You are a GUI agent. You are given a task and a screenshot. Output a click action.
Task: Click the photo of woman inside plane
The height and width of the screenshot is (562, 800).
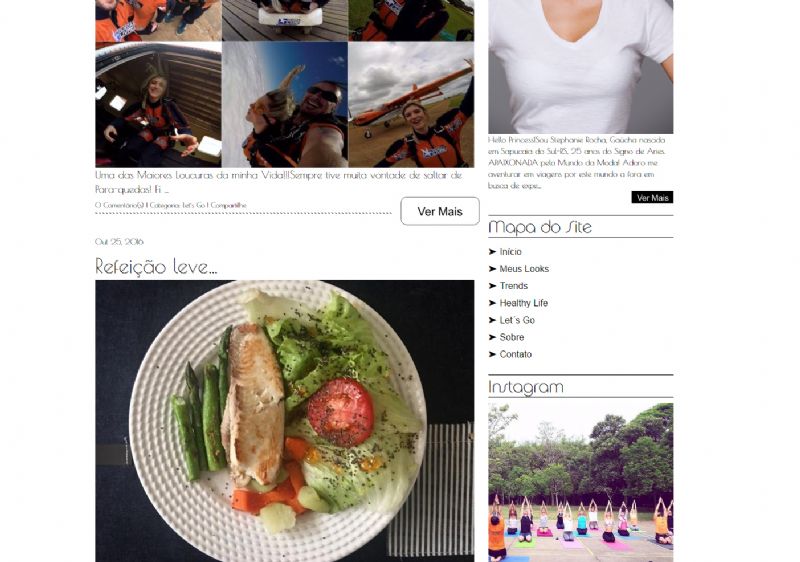158,105
